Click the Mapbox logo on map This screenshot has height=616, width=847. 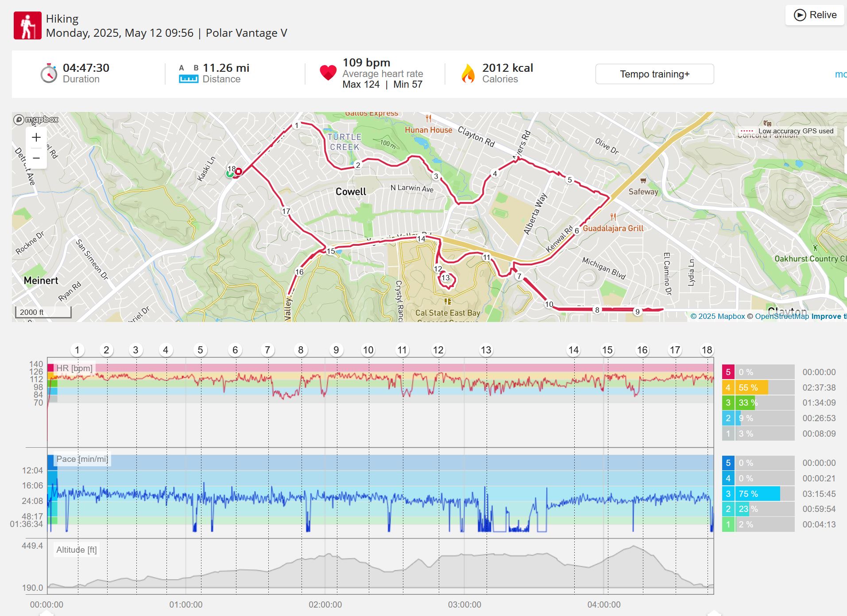coord(36,120)
